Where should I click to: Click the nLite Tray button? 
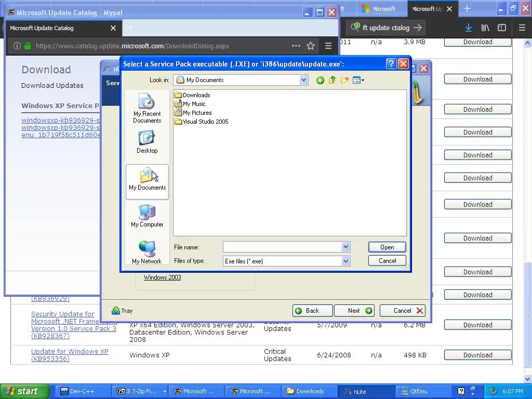tap(122, 311)
